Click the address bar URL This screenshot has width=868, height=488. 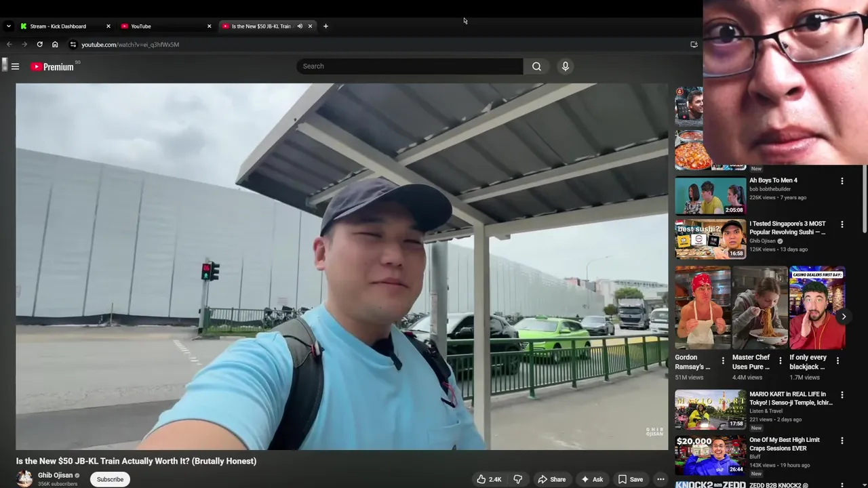[x=130, y=45]
